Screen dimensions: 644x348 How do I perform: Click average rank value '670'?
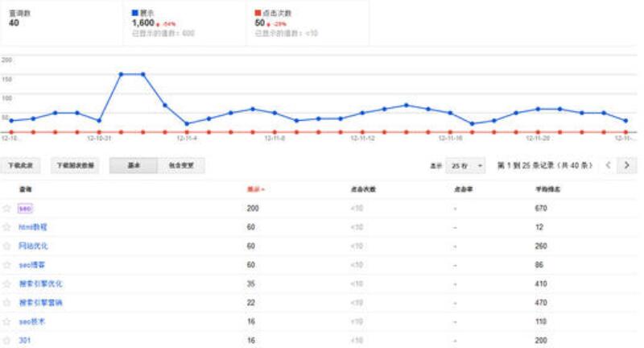(541, 209)
